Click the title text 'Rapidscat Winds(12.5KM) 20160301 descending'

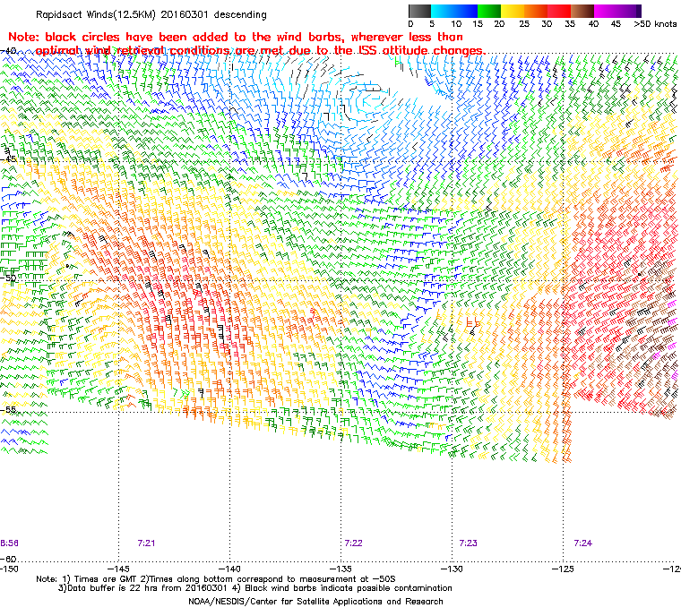coord(151,14)
